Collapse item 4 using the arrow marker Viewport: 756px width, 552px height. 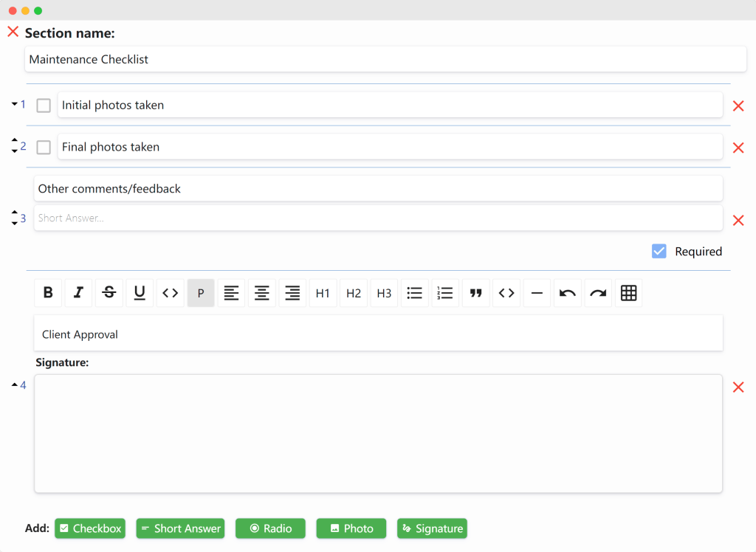tap(13, 384)
